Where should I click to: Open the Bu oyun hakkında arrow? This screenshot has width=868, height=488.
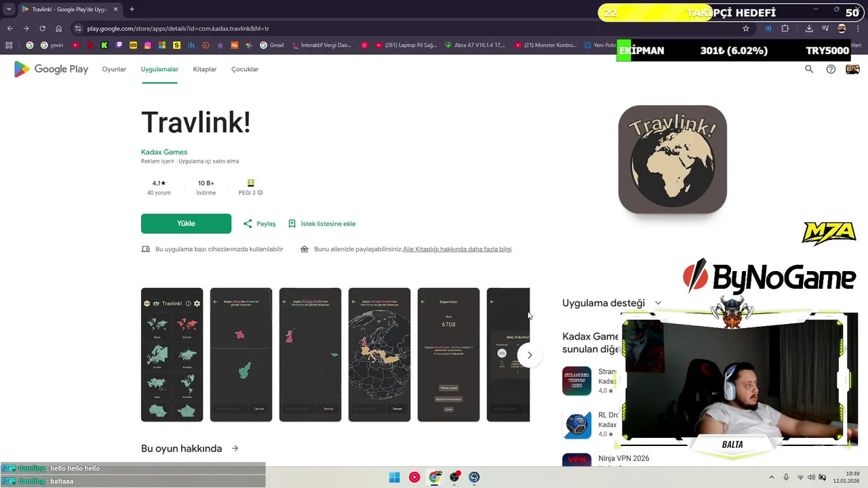click(235, 449)
